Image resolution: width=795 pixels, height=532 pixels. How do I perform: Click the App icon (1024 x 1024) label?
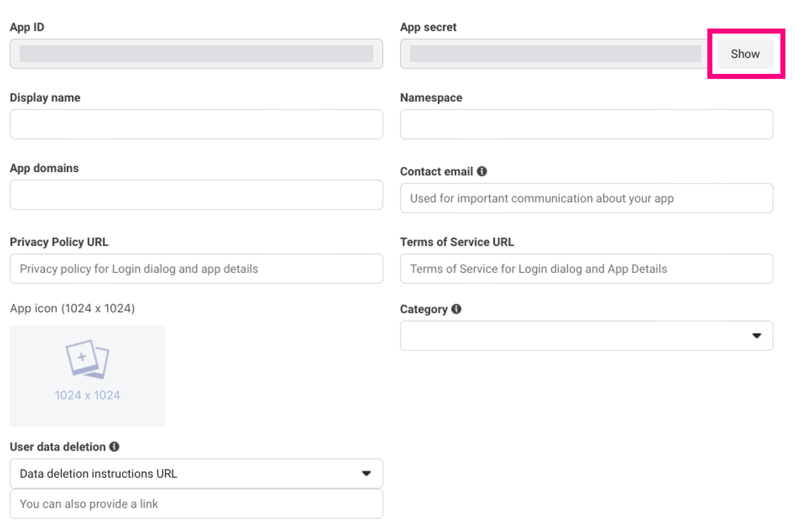[72, 308]
